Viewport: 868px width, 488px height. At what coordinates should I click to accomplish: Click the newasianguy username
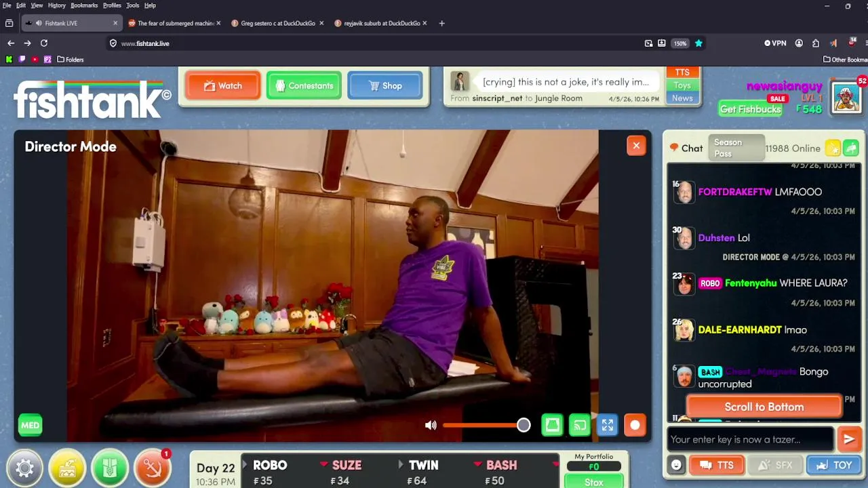[x=784, y=86]
